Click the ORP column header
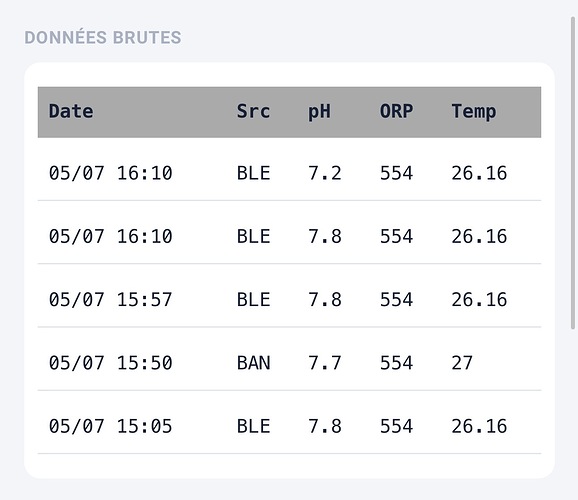 pyautogui.click(x=396, y=112)
